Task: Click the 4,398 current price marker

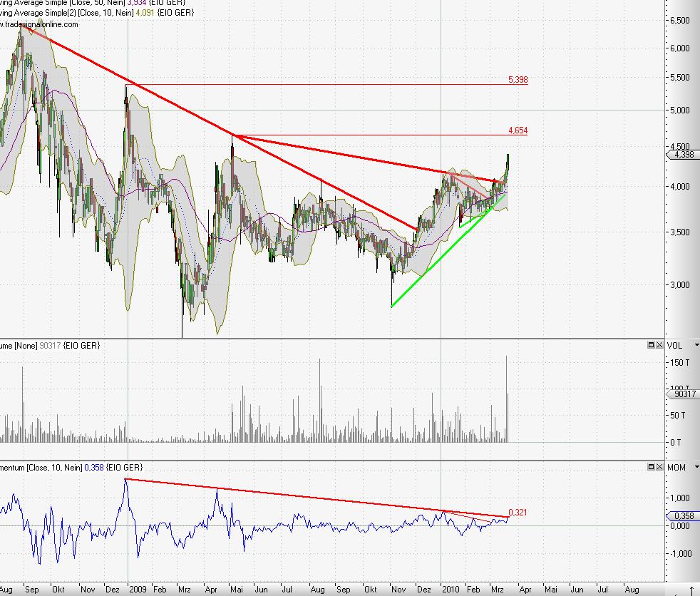Action: 681,155
